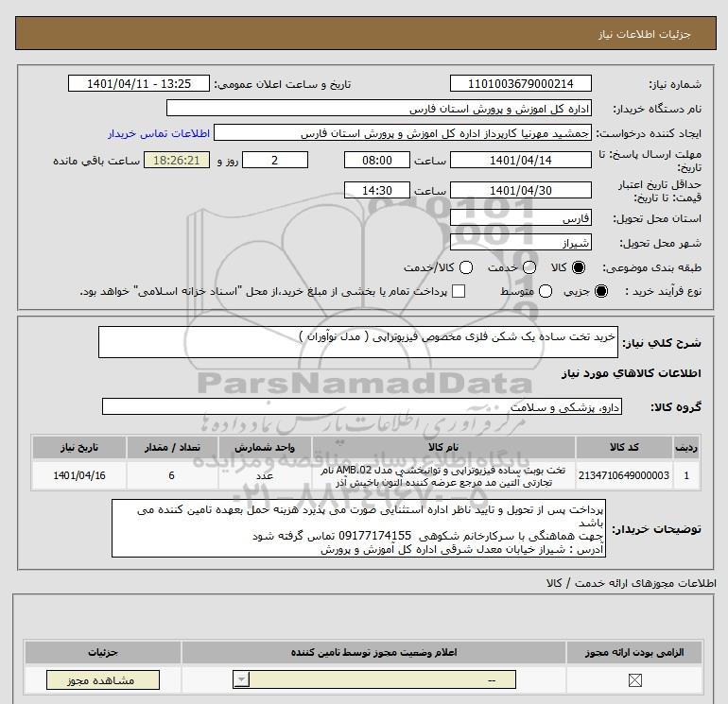The height and width of the screenshot is (704, 728).
Task: Click the quantity cell 6
Action: 172,475
